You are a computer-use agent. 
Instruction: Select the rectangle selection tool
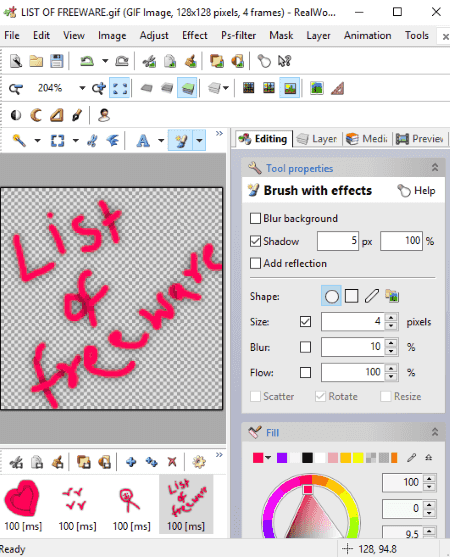coord(58,141)
